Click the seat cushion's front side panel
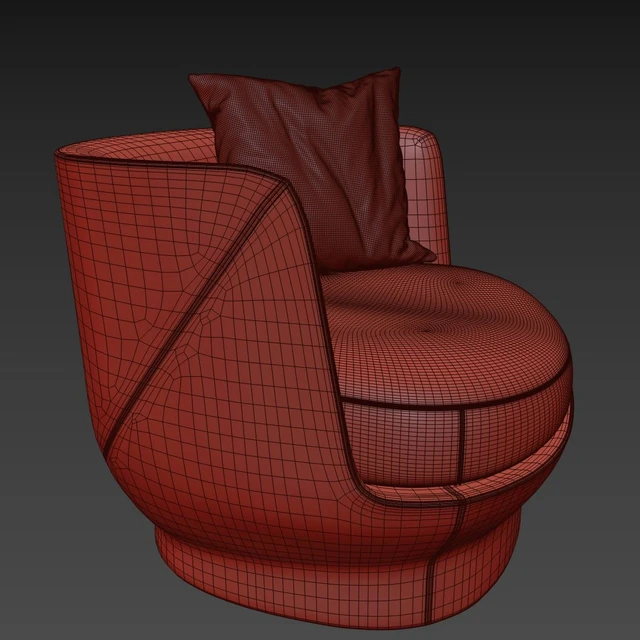Screen dimensions: 640x640 pyautogui.click(x=400, y=432)
